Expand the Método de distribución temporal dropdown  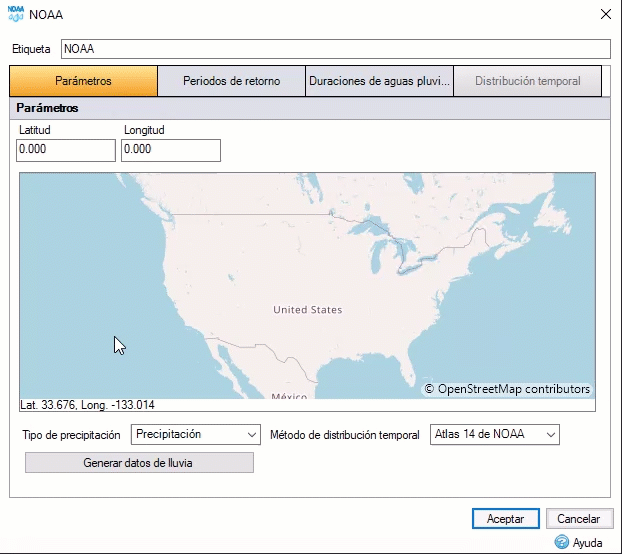pos(495,435)
